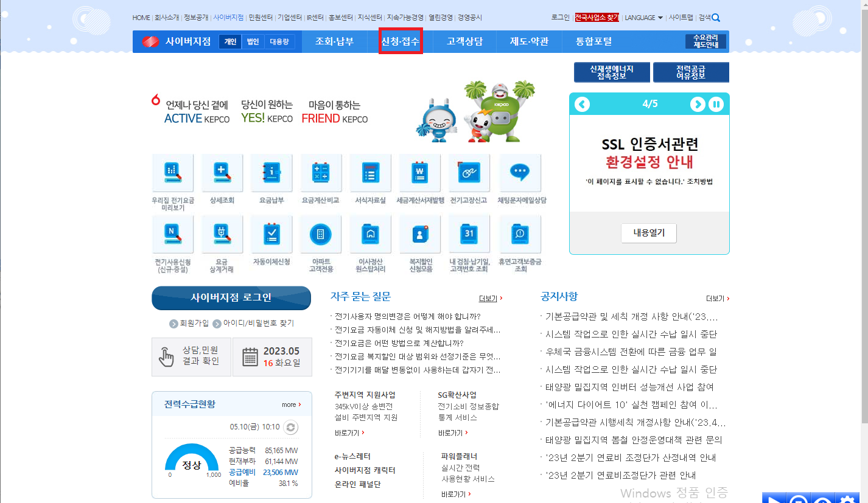The height and width of the screenshot is (503, 868).
Task: Open the 조회·납부 menu
Action: [x=334, y=41]
